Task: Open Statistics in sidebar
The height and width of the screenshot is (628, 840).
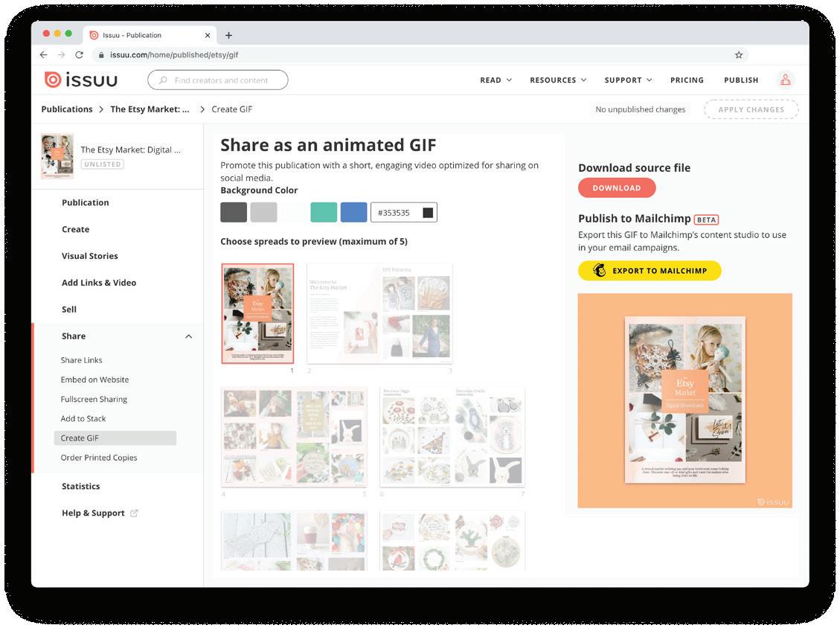Action: coord(80,487)
